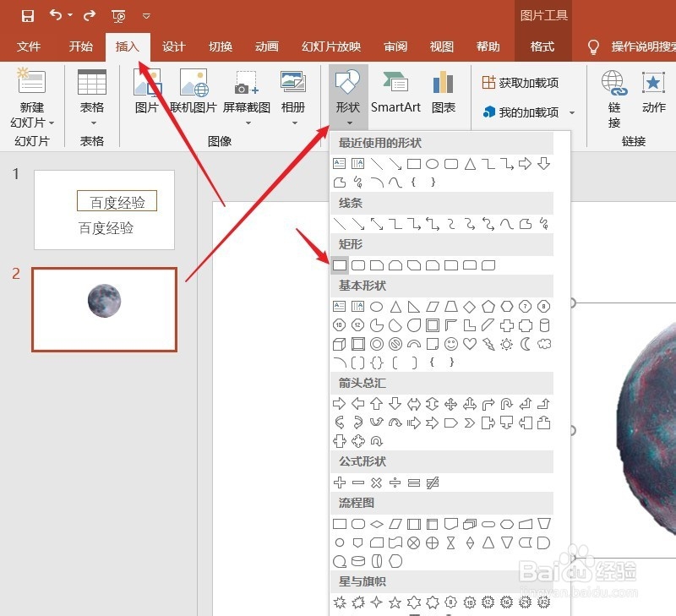Click the SmartArt button
Image resolution: width=676 pixels, height=616 pixels.
point(395,91)
